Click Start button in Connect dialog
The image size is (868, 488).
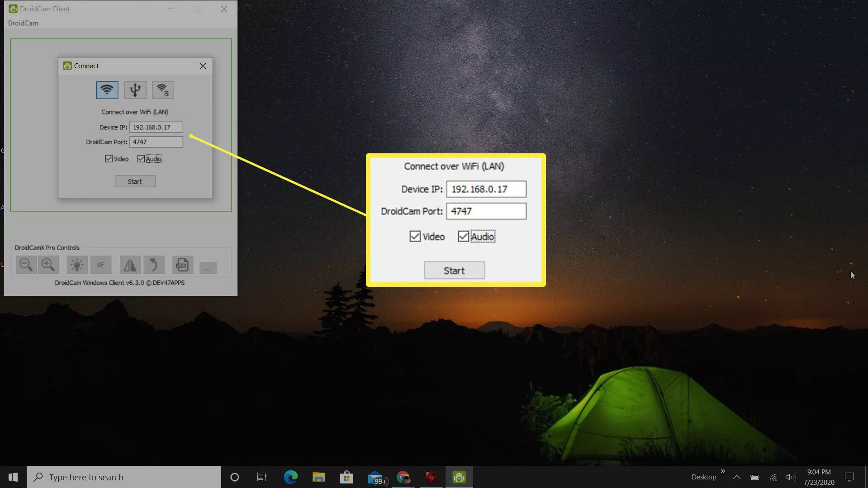pyautogui.click(x=135, y=181)
